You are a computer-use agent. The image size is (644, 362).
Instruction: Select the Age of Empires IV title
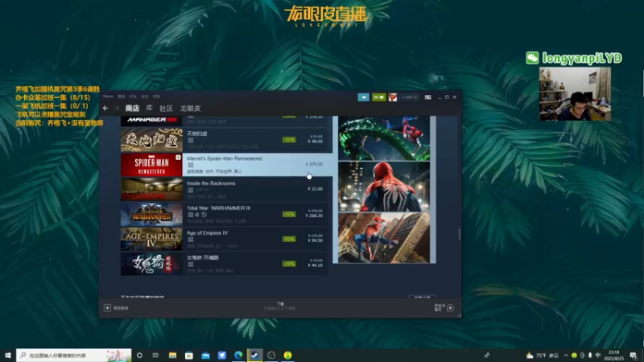tap(207, 232)
